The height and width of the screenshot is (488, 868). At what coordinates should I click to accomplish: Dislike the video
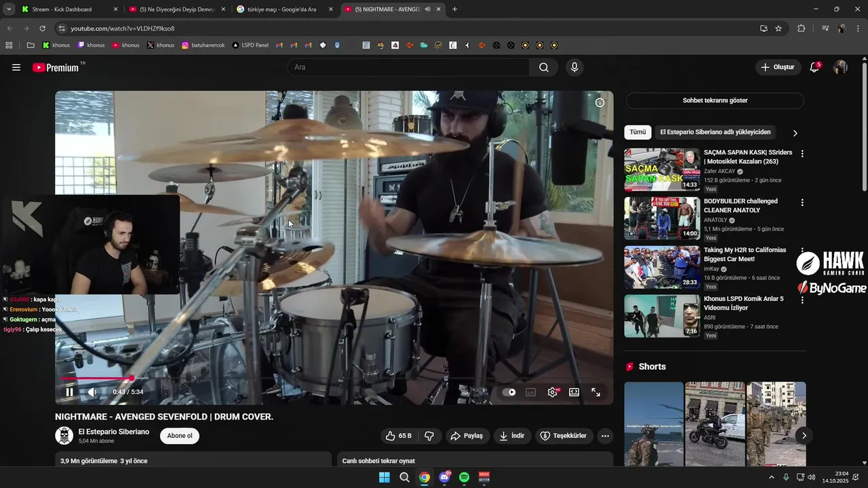coord(429,436)
